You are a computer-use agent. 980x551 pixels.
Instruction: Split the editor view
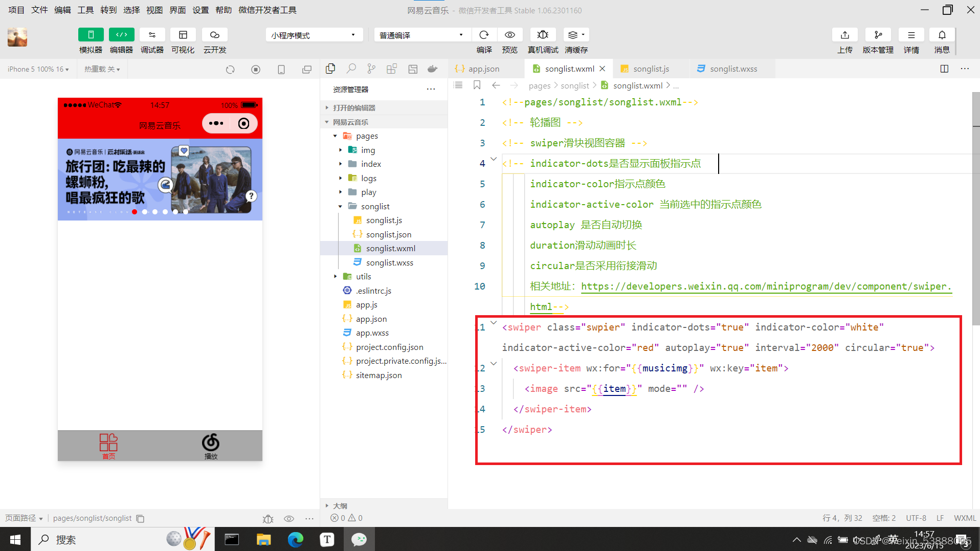[945, 69]
